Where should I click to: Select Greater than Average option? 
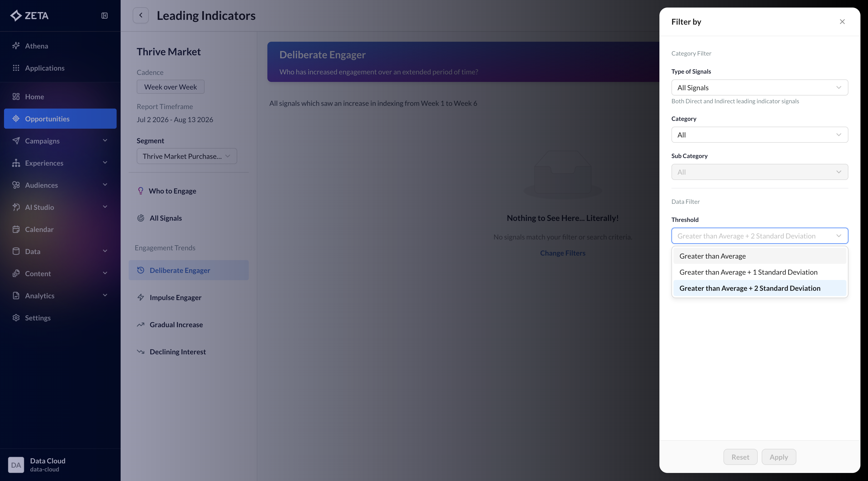tap(759, 256)
